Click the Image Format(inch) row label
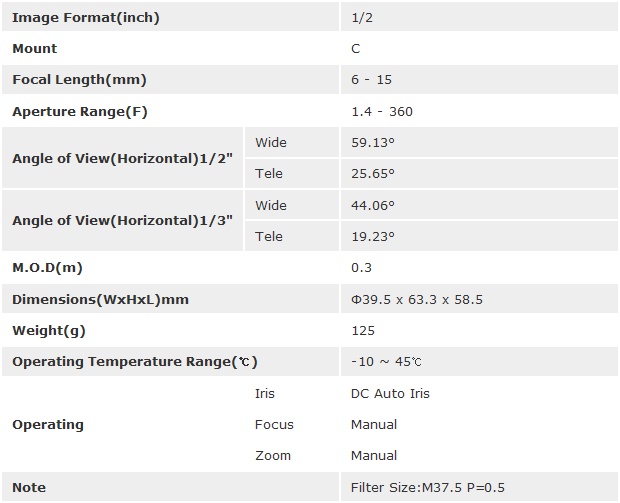Screen dimensions: 620x503 click(86, 17)
